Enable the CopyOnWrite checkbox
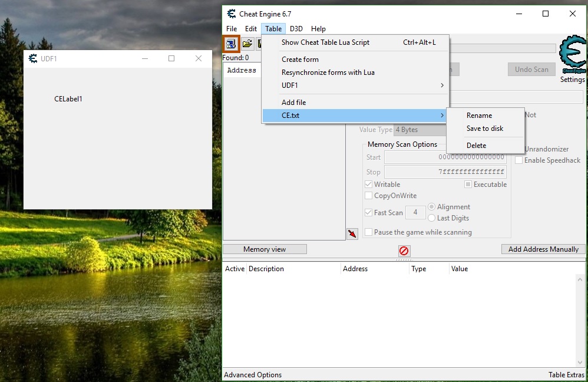The width and height of the screenshot is (588, 382). click(369, 196)
